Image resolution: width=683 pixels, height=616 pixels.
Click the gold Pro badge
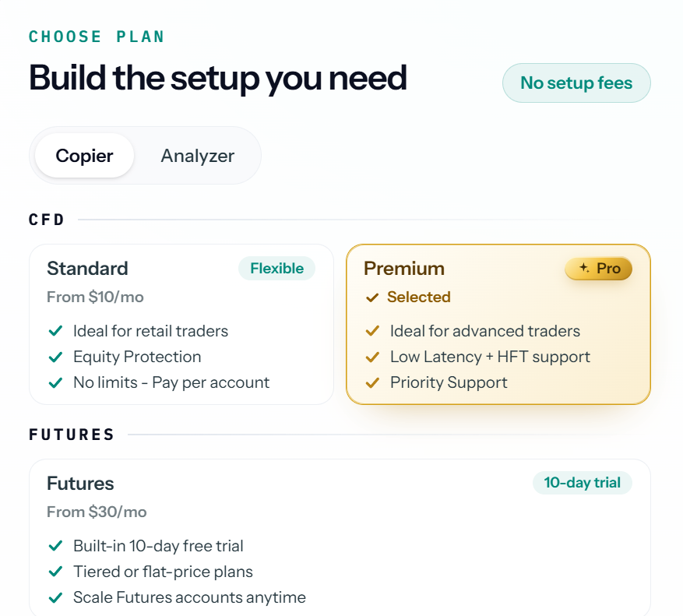[598, 269]
